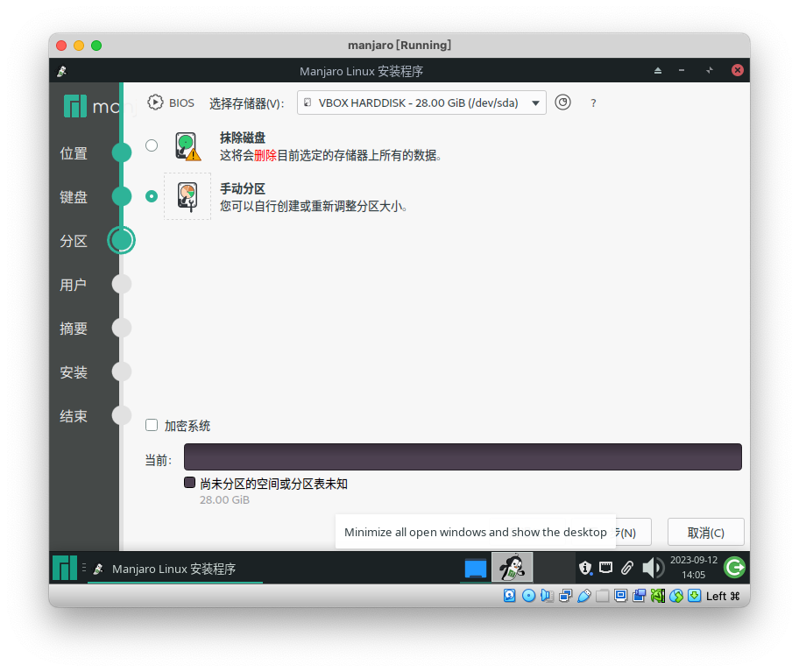Click the green updater icon in tray
This screenshot has height=672, width=799.
[734, 567]
